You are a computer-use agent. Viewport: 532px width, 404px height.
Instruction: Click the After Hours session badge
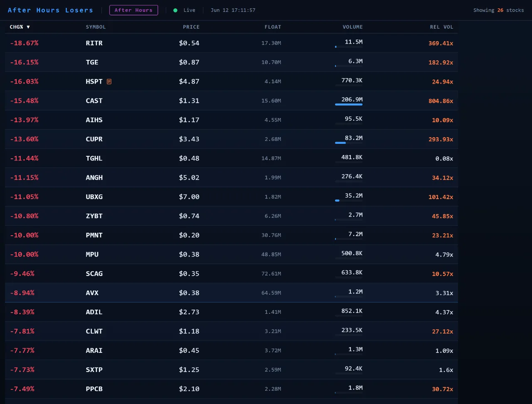[133, 10]
